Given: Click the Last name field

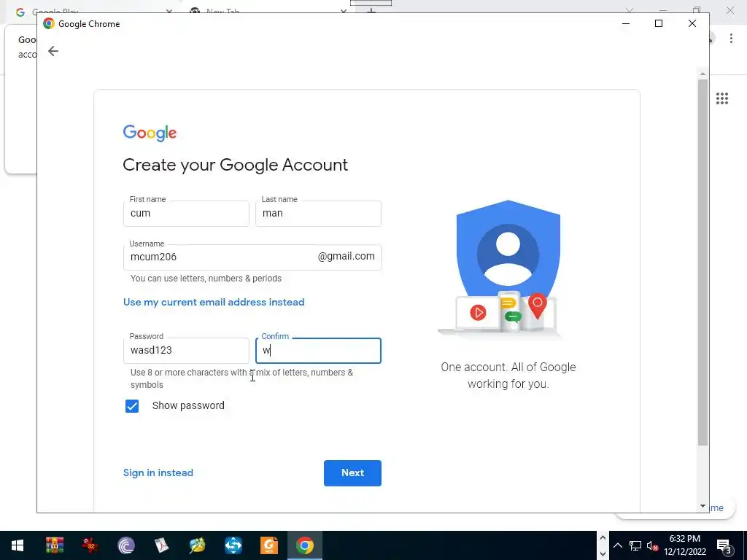Looking at the screenshot, I should [x=318, y=214].
